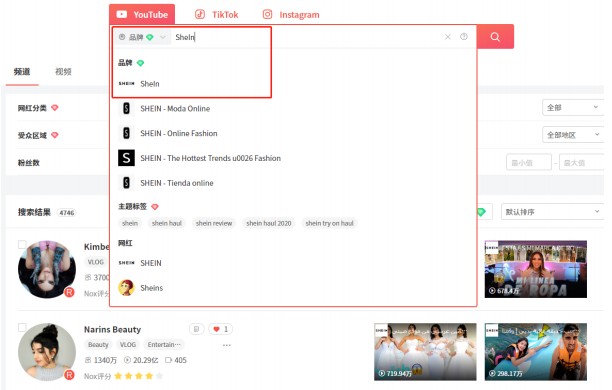The image size is (612, 390).
Task: Click the R badge on Narins Beauty avatar
Action: pos(69,375)
